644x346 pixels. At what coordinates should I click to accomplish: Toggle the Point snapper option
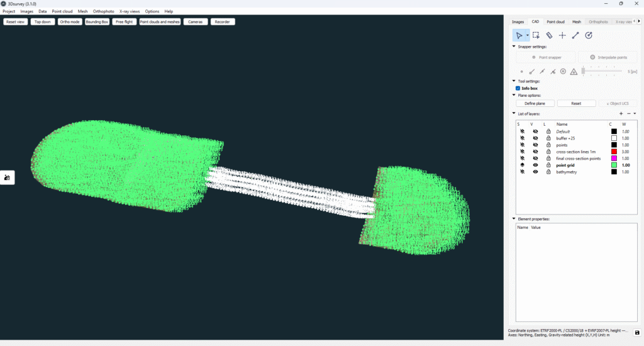coord(546,57)
